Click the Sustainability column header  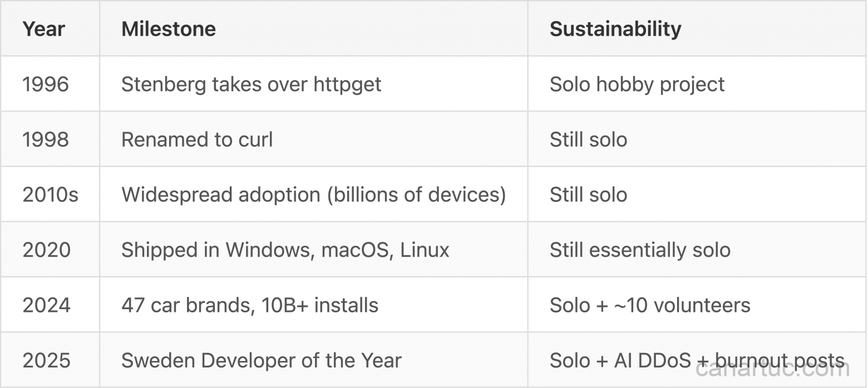pyautogui.click(x=615, y=29)
